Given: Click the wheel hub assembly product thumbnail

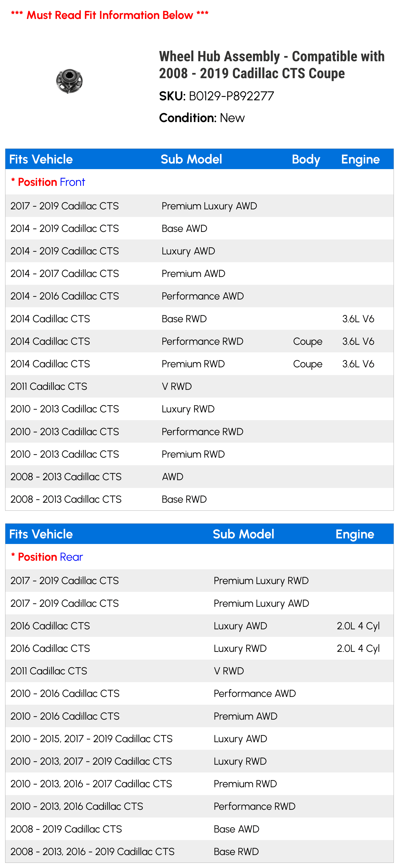Looking at the screenshot, I should pyautogui.click(x=69, y=81).
